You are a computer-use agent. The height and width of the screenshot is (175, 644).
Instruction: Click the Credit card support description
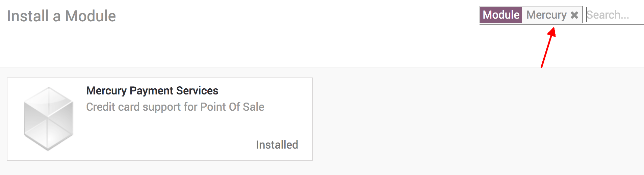pyautogui.click(x=175, y=107)
